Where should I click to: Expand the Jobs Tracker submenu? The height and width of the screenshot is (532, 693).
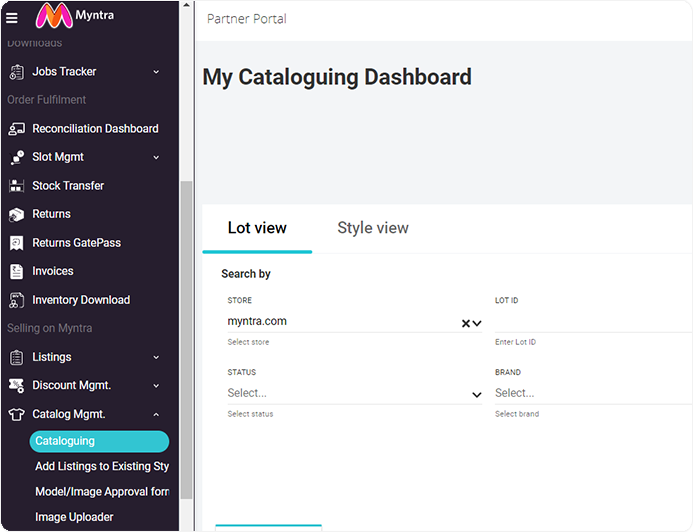pyautogui.click(x=156, y=72)
